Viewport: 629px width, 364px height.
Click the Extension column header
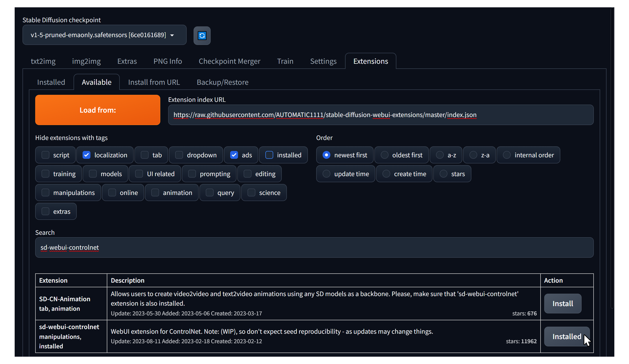(53, 280)
